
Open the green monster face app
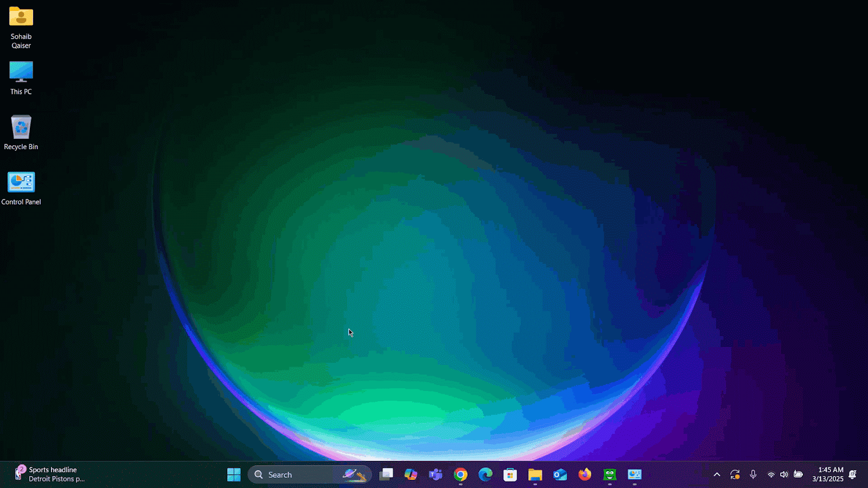pyautogui.click(x=610, y=474)
